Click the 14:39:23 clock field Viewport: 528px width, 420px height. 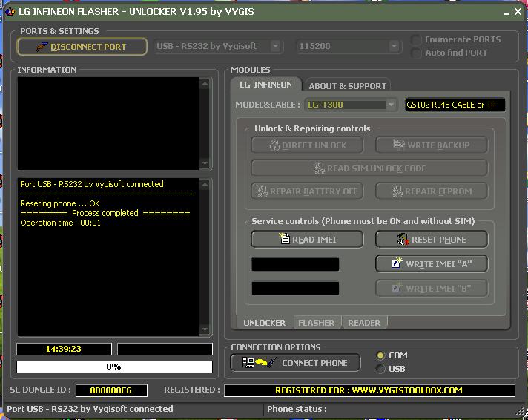[x=64, y=349]
